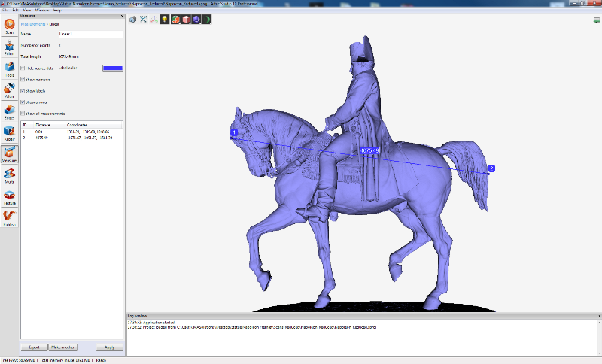Open the Tools panel in the sidebar

(x=9, y=69)
